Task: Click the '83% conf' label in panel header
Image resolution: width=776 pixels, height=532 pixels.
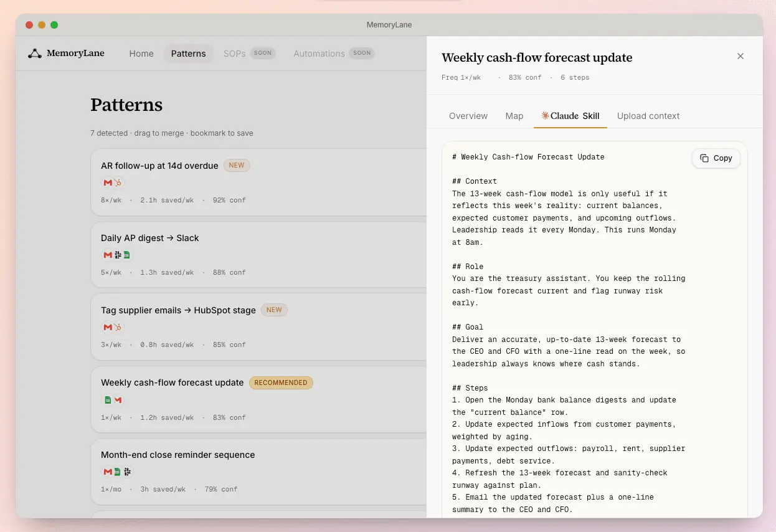Action: point(525,78)
